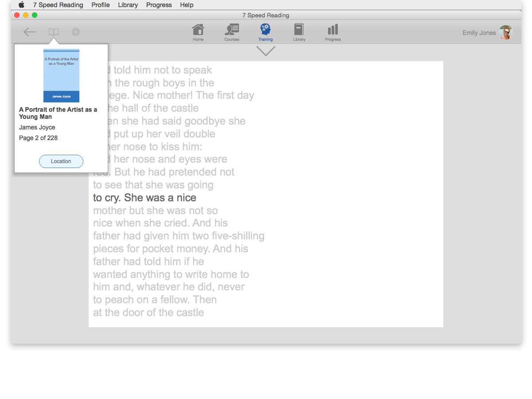Close the window with red button
Screen dimensions: 532x399
click(17, 15)
